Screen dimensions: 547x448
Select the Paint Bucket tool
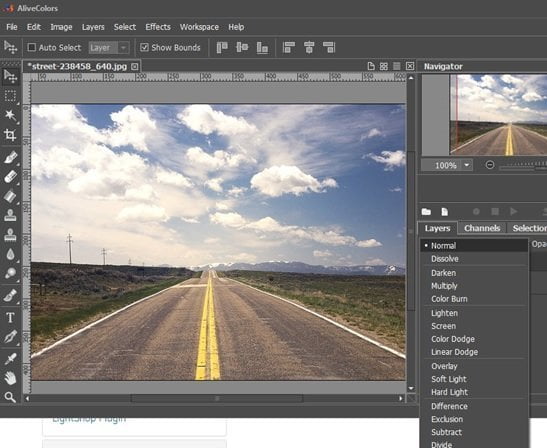(10, 196)
